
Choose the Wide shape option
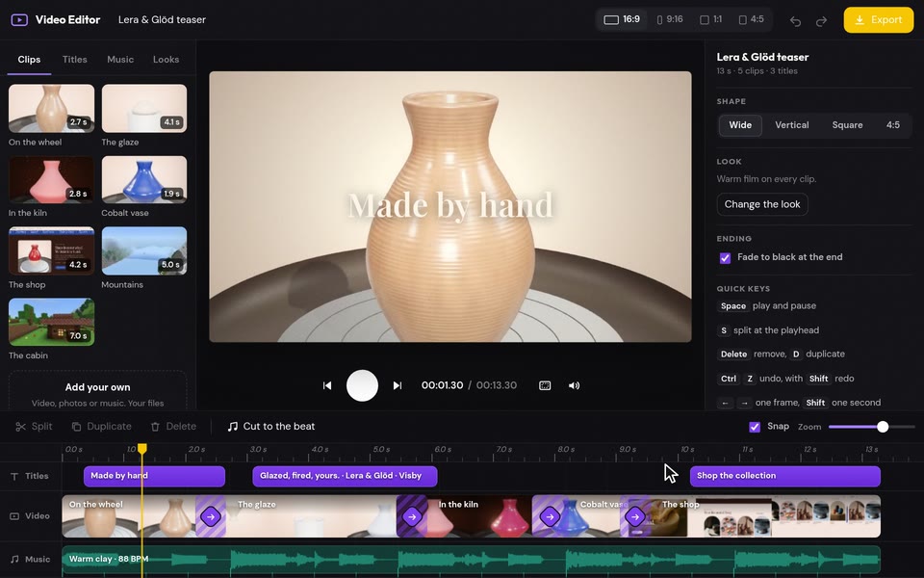(x=740, y=125)
